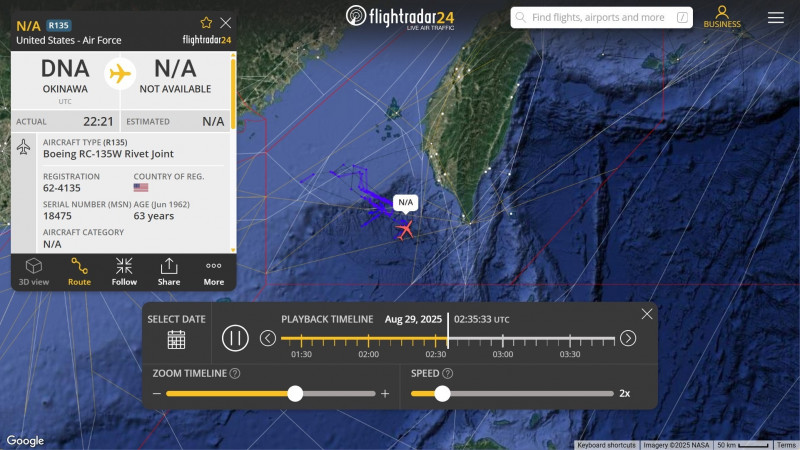The image size is (800, 450).
Task: Click the Speed slider handle
Action: (442, 393)
